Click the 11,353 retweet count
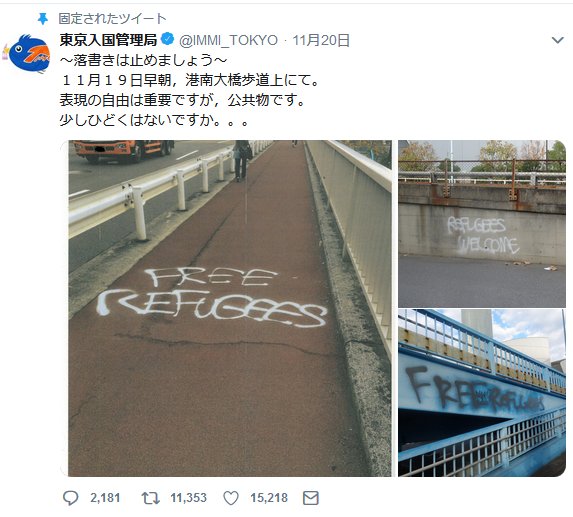 188,498
